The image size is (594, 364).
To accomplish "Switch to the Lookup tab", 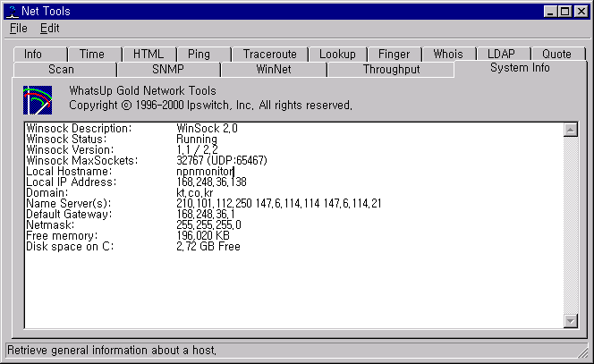I will click(x=337, y=55).
